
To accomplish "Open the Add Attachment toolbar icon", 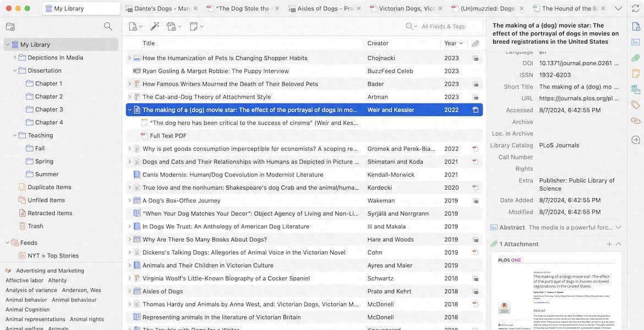I will (x=172, y=26).
